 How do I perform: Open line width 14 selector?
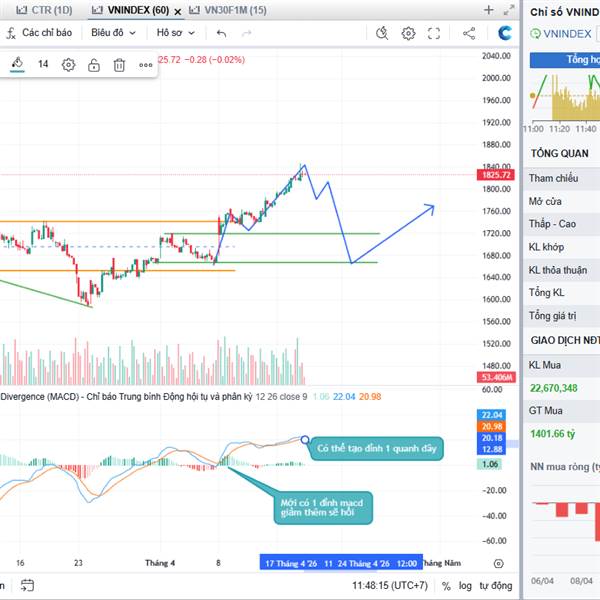tap(43, 65)
